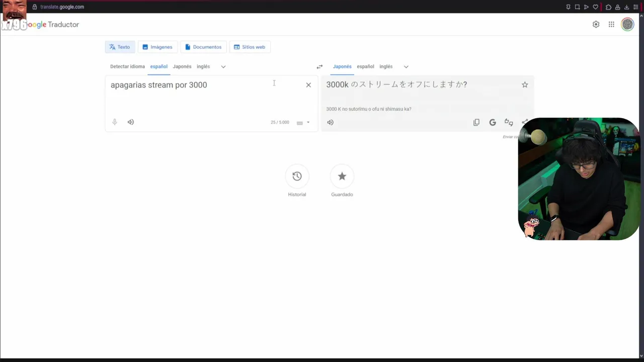Click the Japanese translated text
The image size is (644, 362).
(396, 84)
